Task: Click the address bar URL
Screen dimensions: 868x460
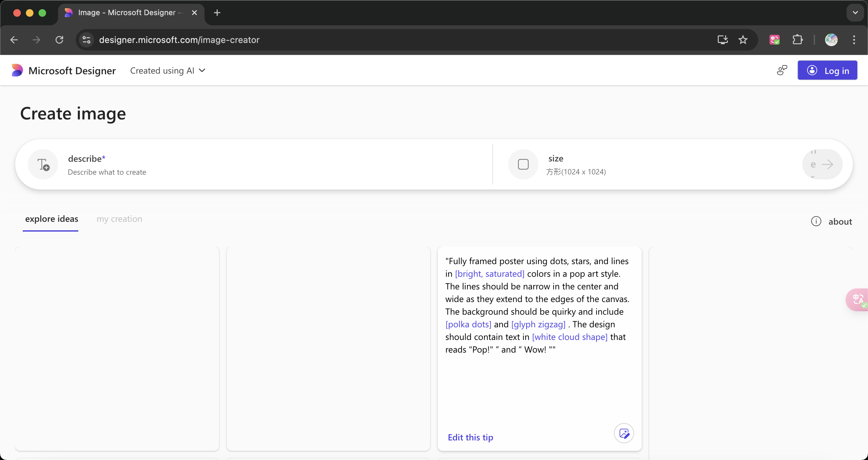Action: pyautogui.click(x=179, y=40)
